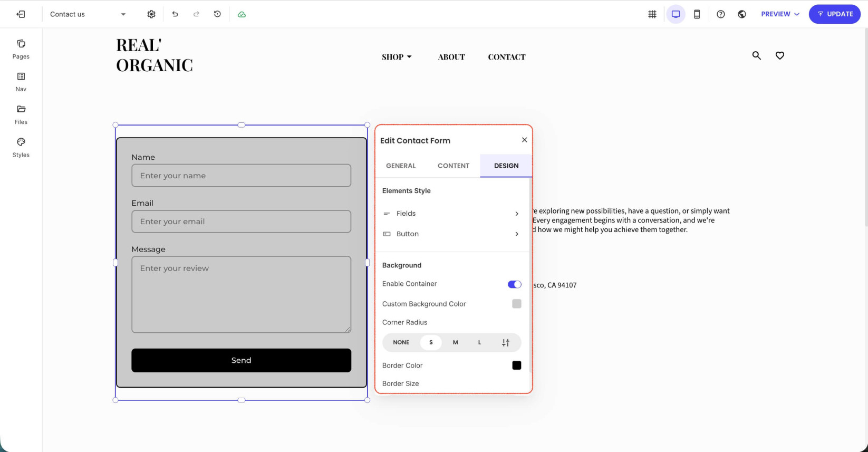Viewport: 868px width, 452px height.
Task: Expand Button style settings
Action: coord(451,234)
